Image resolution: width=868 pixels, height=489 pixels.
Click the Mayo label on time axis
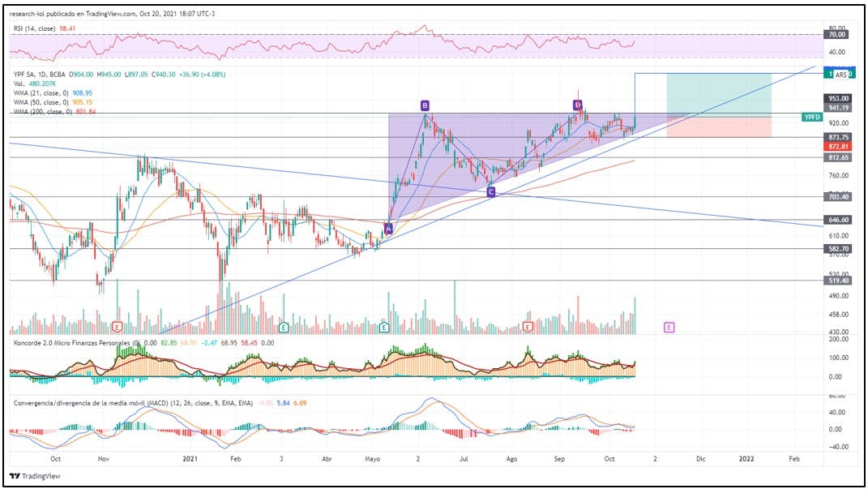[373, 459]
